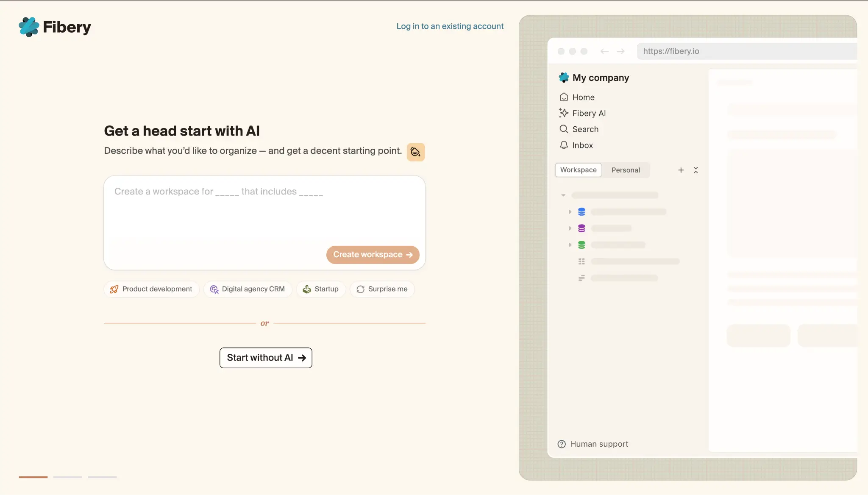This screenshot has height=495, width=868.
Task: Click the Home house icon
Action: tap(564, 97)
